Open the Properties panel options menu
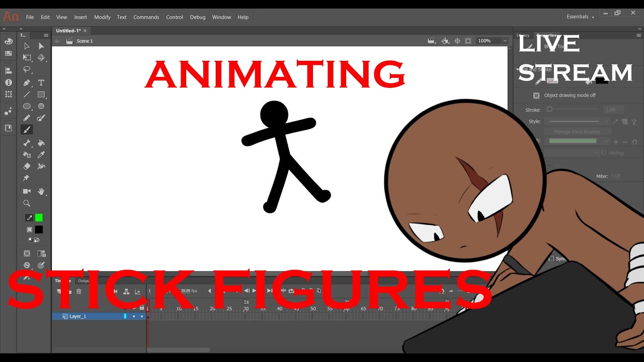This screenshot has width=644, height=362. point(638,35)
